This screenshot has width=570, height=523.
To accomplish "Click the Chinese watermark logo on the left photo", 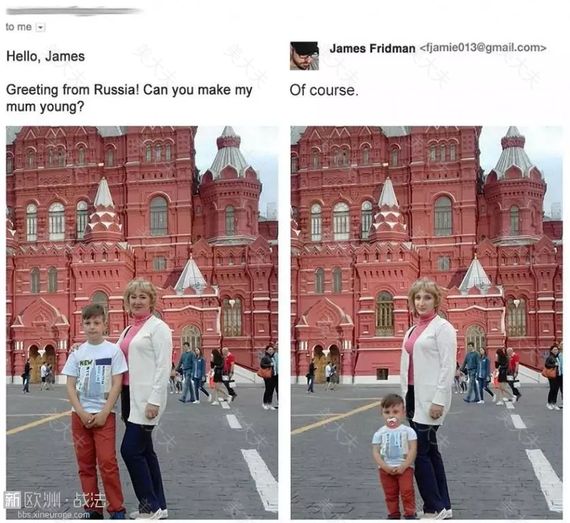I will point(55,500).
